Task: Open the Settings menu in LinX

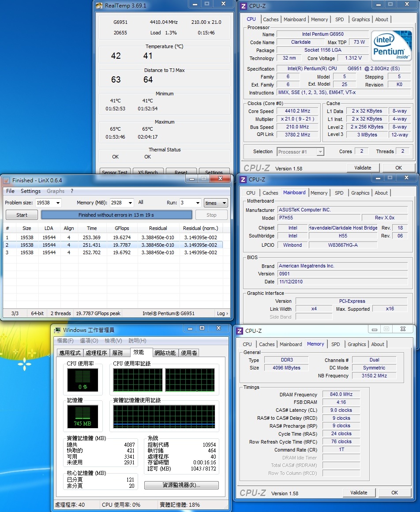Action: pos(31,191)
